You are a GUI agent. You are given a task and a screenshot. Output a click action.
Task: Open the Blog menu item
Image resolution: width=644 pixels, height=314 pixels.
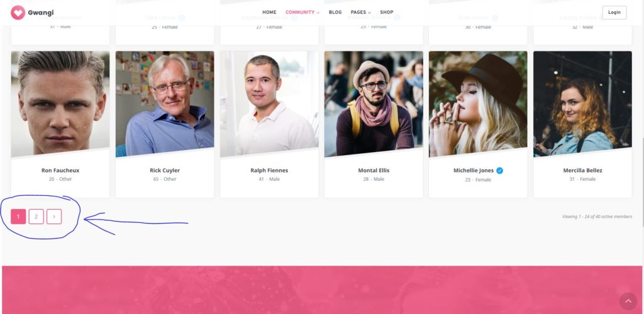point(335,13)
